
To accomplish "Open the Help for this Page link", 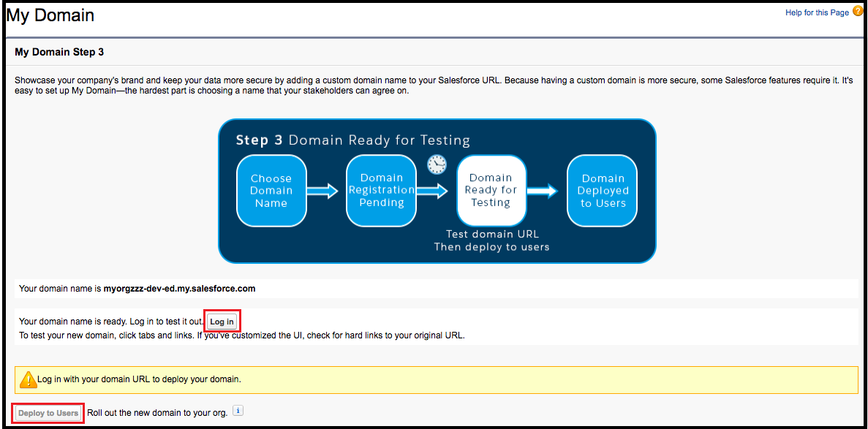I will pos(817,12).
